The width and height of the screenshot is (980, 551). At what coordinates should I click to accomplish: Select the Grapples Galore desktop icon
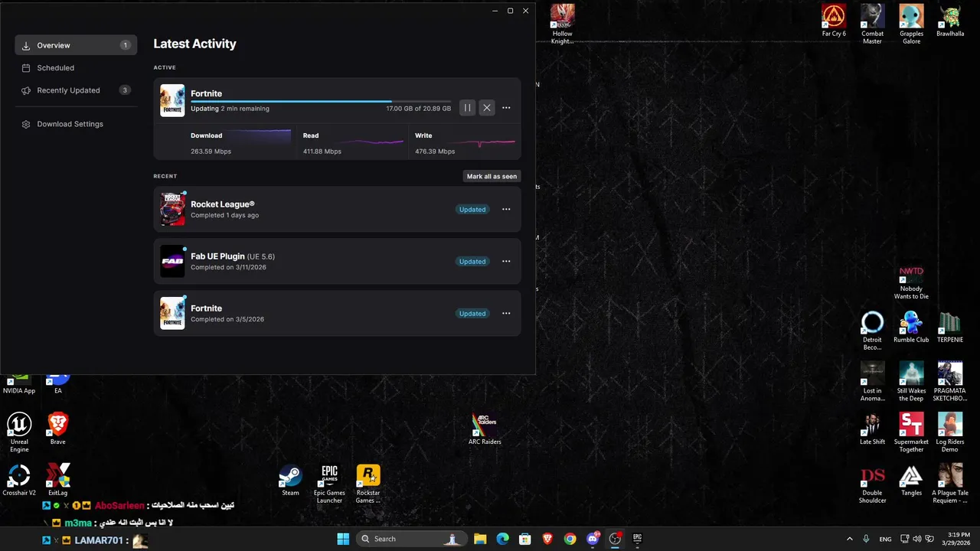(911, 24)
